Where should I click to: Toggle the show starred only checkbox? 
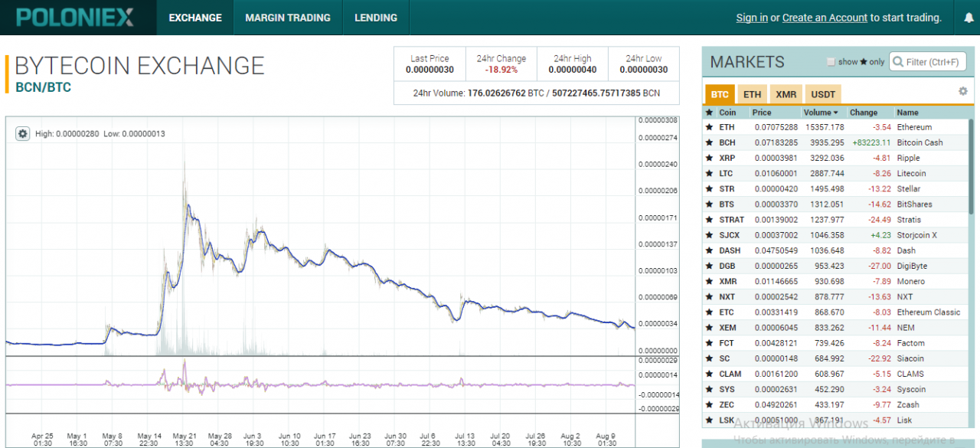click(831, 62)
